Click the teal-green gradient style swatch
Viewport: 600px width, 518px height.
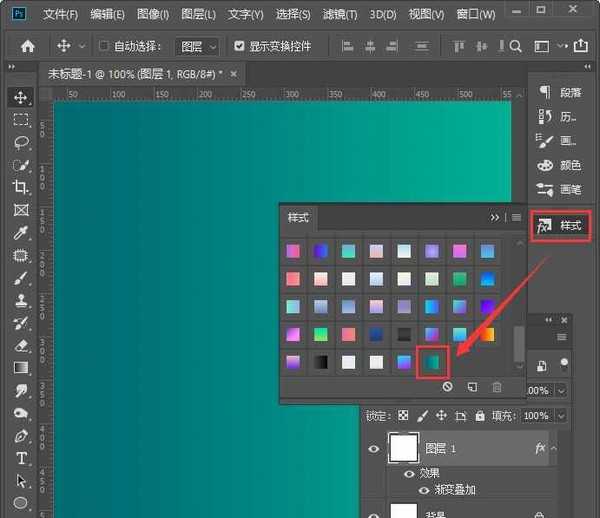click(433, 362)
